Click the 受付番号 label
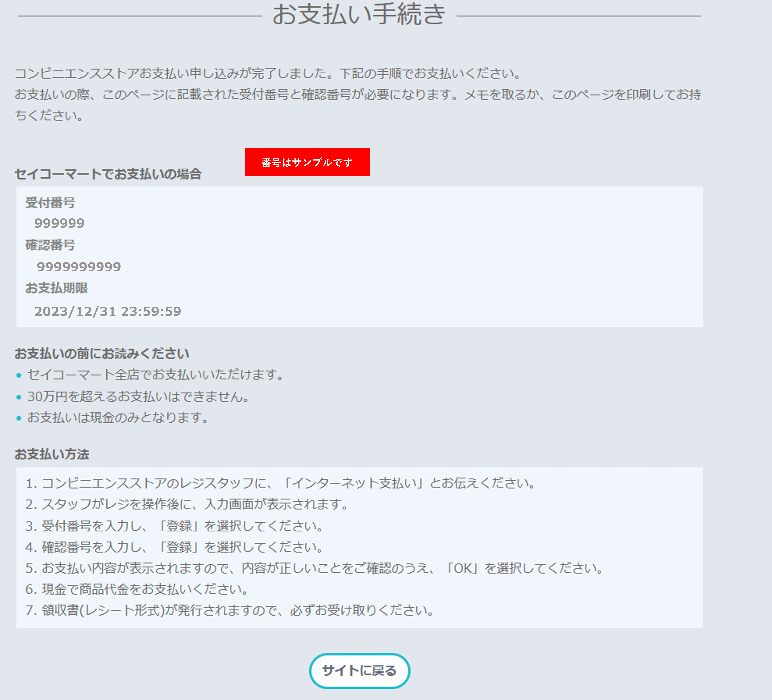772x700 pixels. (50, 202)
